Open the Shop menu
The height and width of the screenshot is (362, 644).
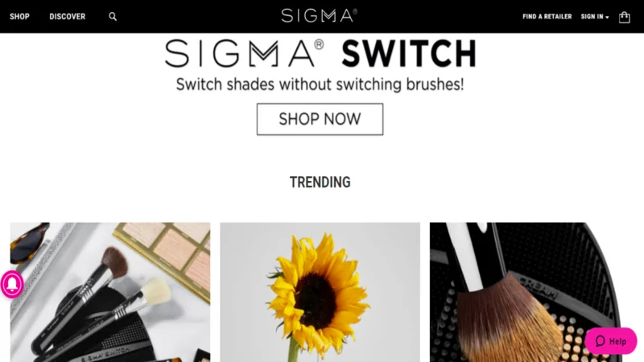[x=19, y=17]
